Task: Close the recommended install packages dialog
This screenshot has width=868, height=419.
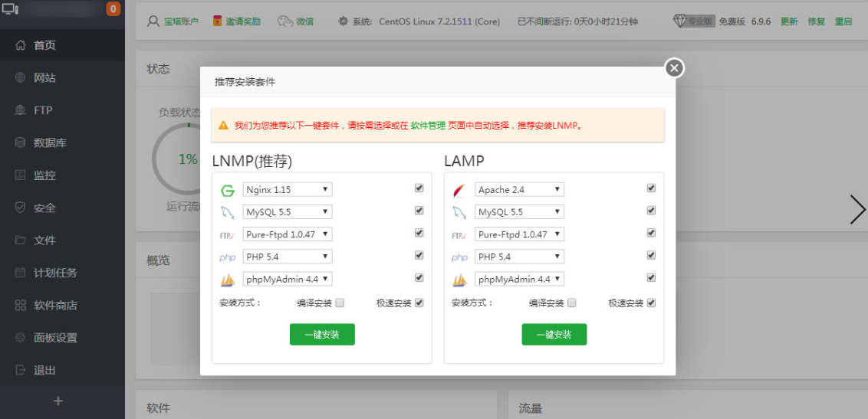Action: tap(674, 68)
